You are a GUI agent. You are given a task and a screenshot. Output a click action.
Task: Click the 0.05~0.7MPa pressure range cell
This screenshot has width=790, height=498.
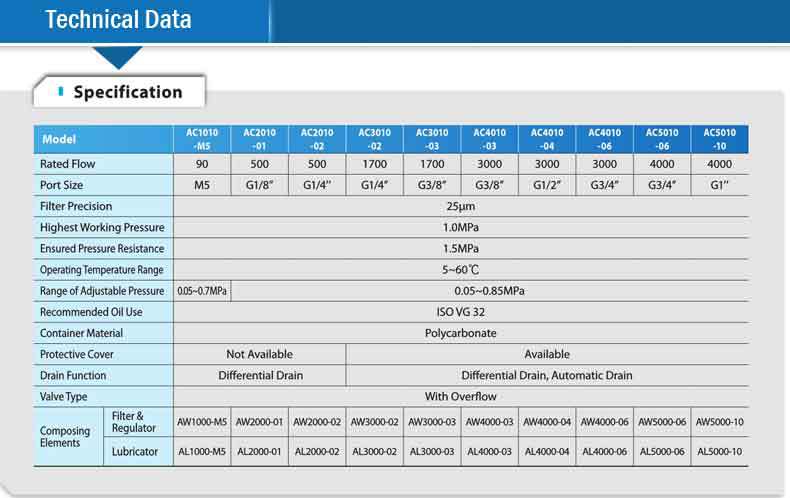tap(201, 291)
